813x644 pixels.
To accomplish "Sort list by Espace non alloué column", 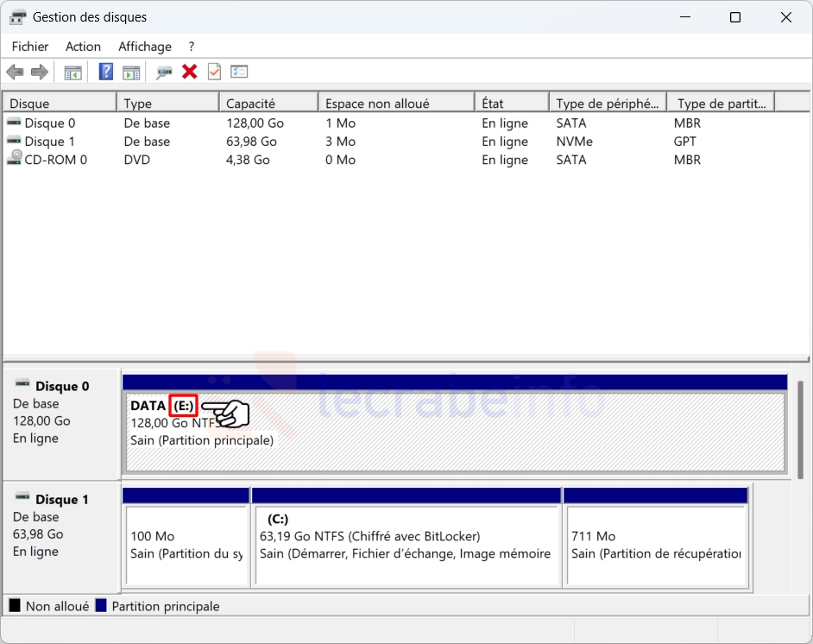I will pos(395,104).
